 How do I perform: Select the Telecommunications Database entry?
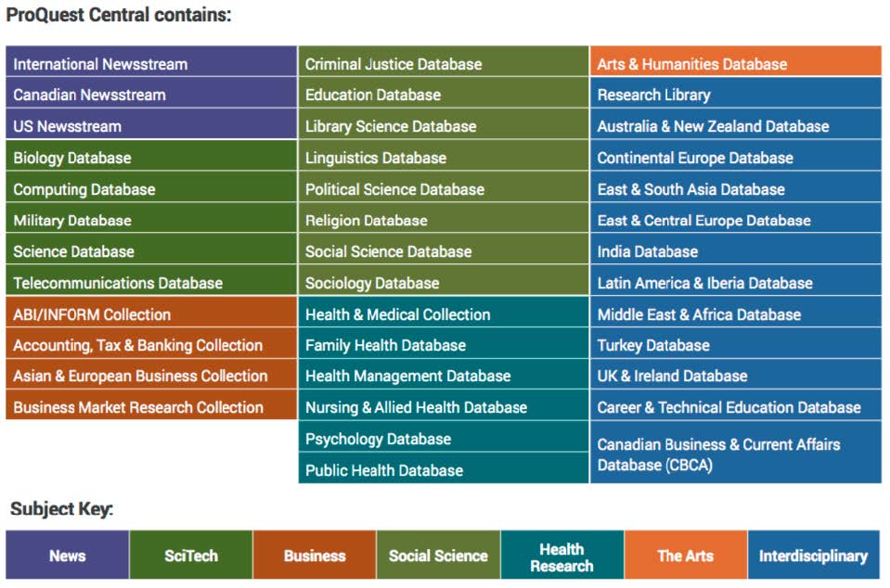(x=151, y=281)
